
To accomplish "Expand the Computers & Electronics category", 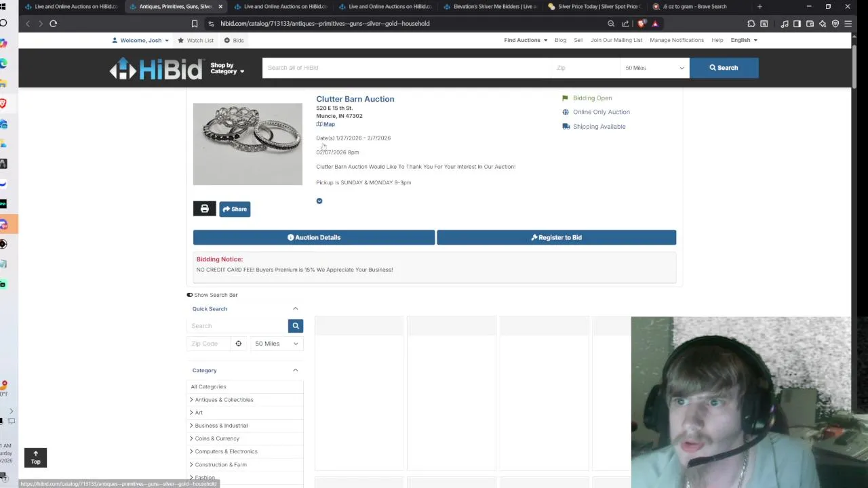I will pos(191,451).
